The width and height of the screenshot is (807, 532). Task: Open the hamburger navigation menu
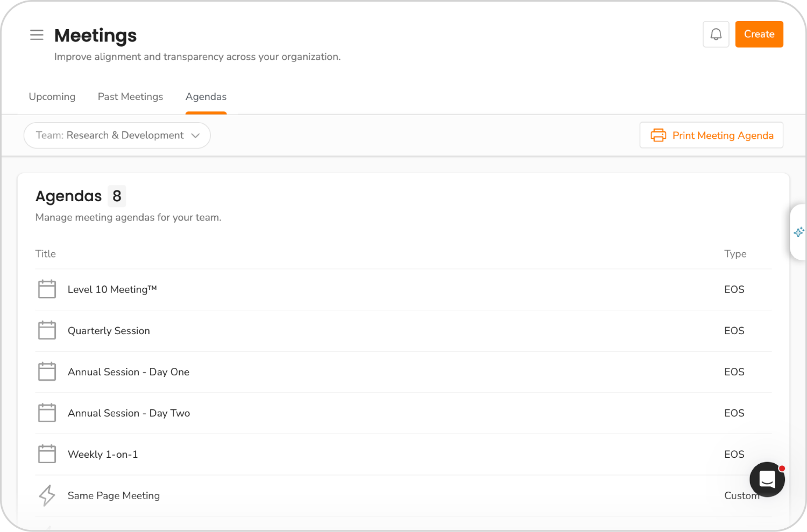click(37, 34)
